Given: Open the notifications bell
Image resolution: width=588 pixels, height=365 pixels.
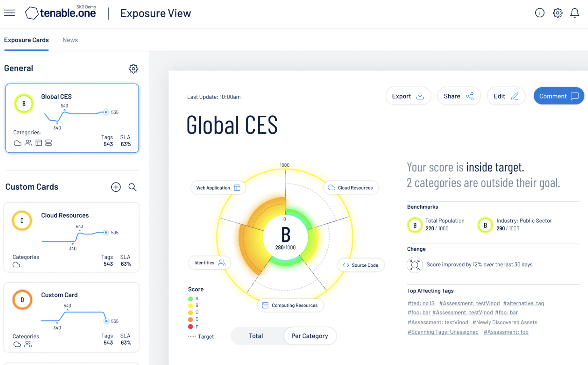Looking at the screenshot, I should pyautogui.click(x=575, y=13).
